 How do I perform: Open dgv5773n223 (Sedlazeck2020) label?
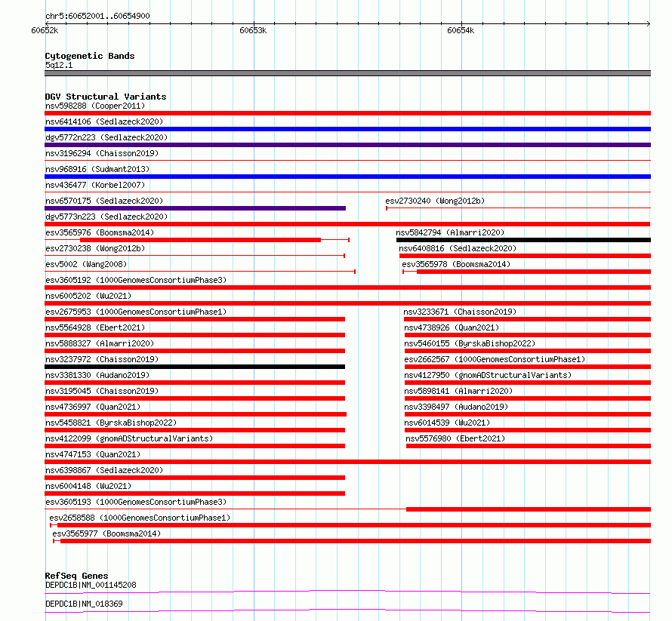[x=106, y=217]
